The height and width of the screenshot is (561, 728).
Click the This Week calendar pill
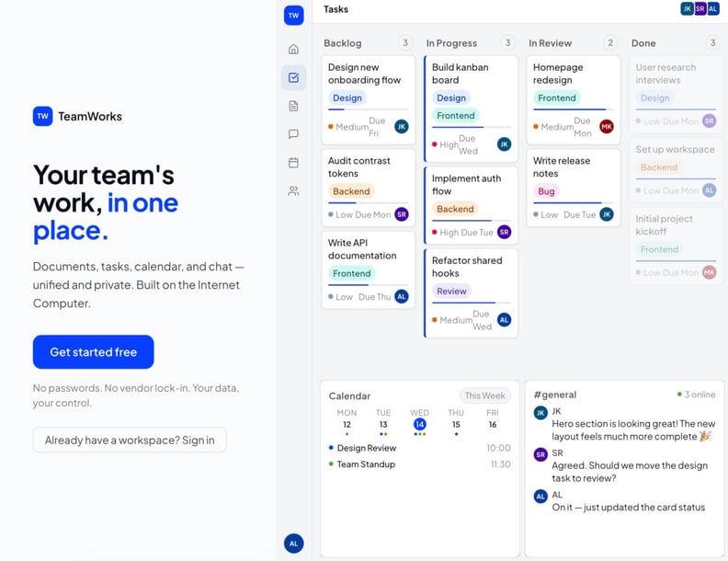484,395
